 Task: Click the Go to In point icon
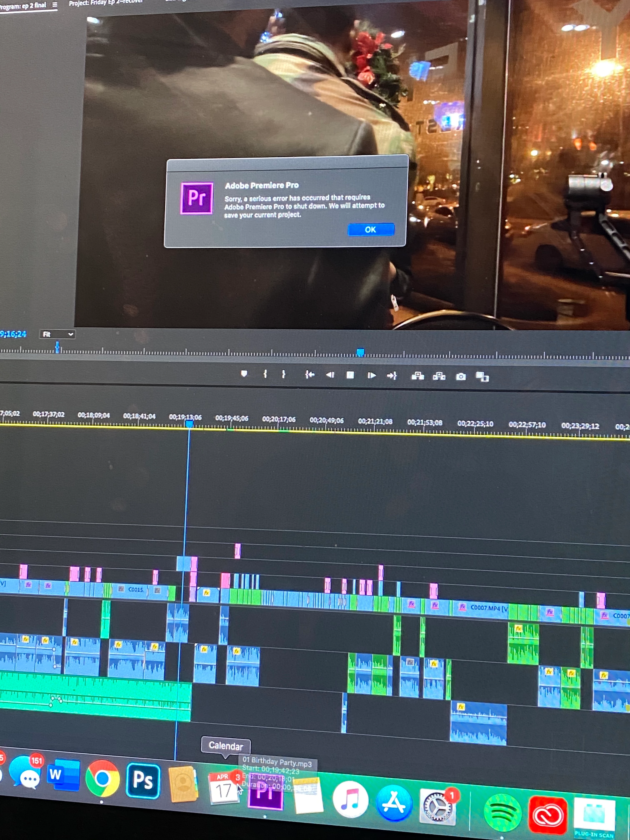(x=310, y=375)
